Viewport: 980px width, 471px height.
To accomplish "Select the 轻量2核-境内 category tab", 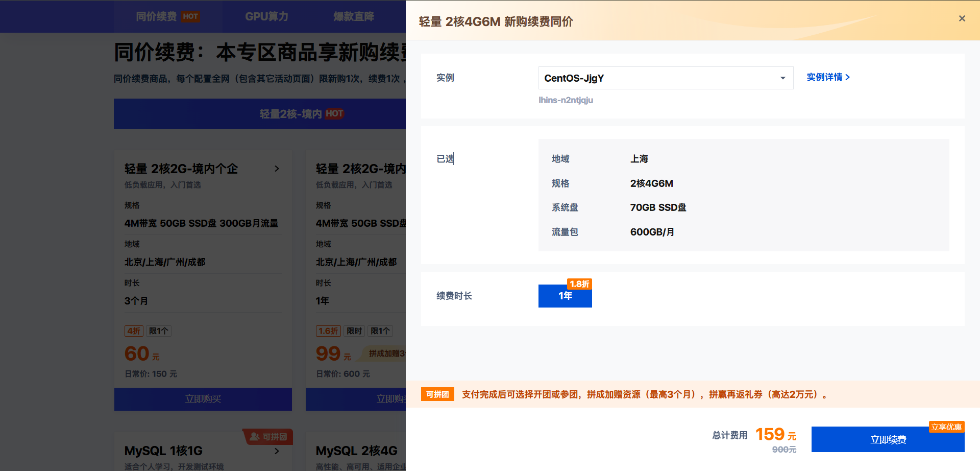I will click(x=260, y=114).
